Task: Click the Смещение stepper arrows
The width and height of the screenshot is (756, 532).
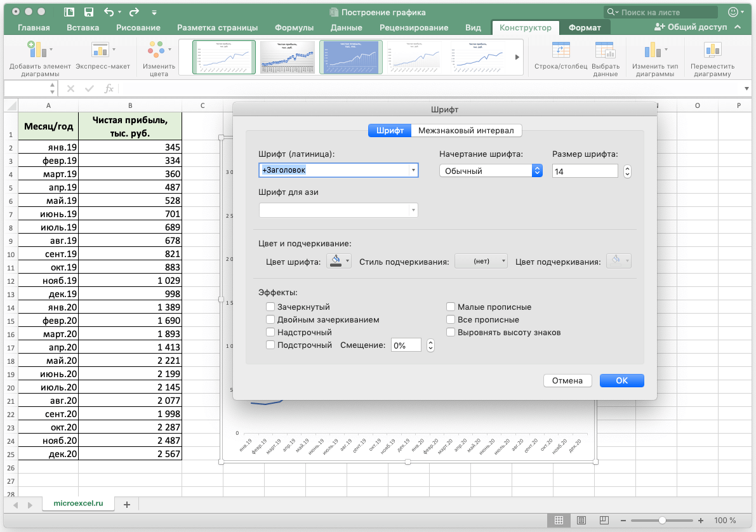Action: pos(430,345)
